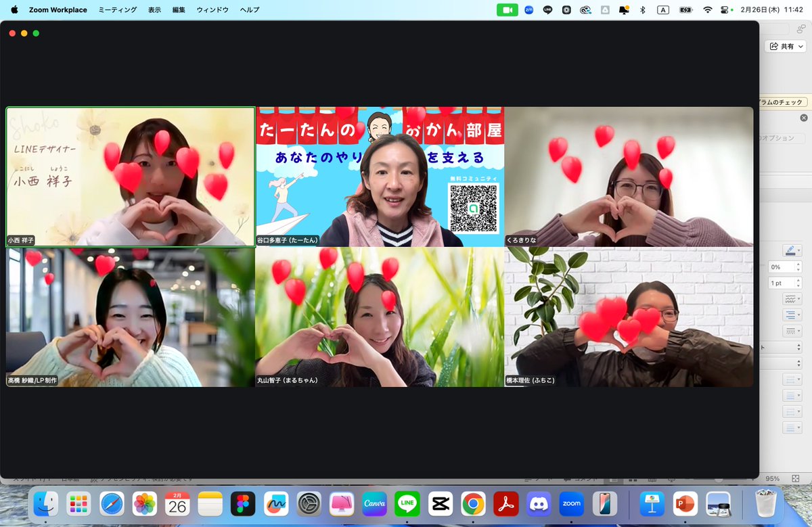This screenshot has width=812, height=527.
Task: Open the ウィンドウ menu
Action: tap(212, 9)
